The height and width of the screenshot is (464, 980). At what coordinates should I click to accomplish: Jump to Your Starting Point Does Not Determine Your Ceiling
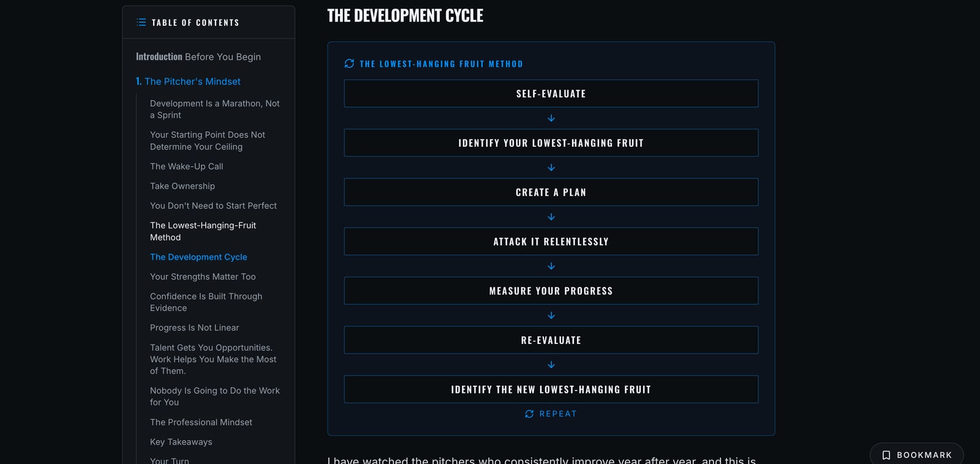[208, 141]
